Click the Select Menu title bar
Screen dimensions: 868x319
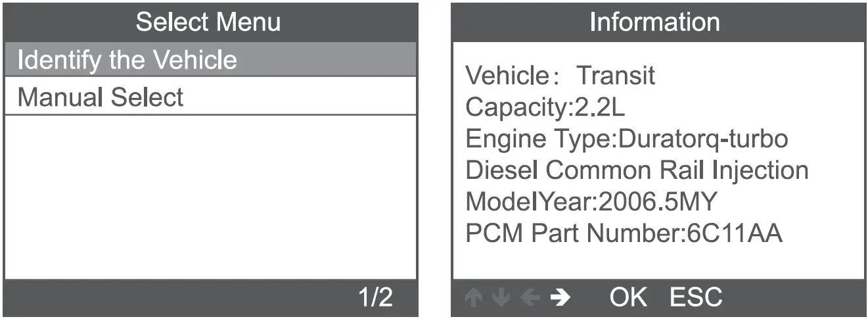210,22
